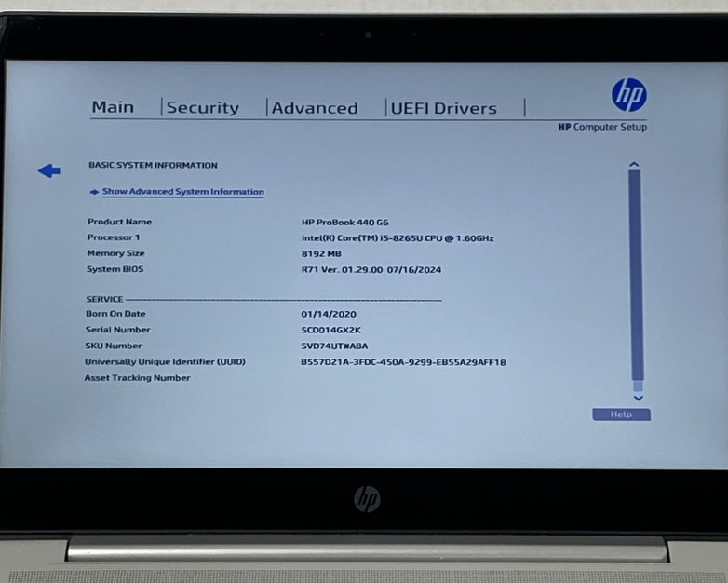Click the arrow bullet beside Show Advanced System Information
This screenshot has width=728, height=583.
pyautogui.click(x=94, y=192)
